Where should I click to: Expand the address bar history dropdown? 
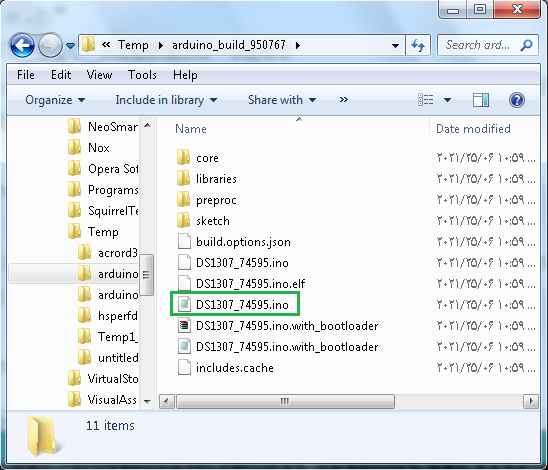395,45
